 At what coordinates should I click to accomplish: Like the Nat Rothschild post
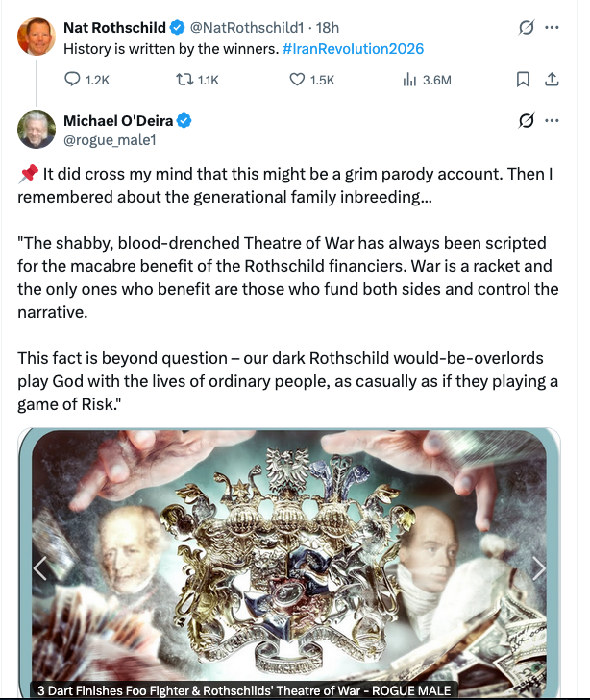297,81
